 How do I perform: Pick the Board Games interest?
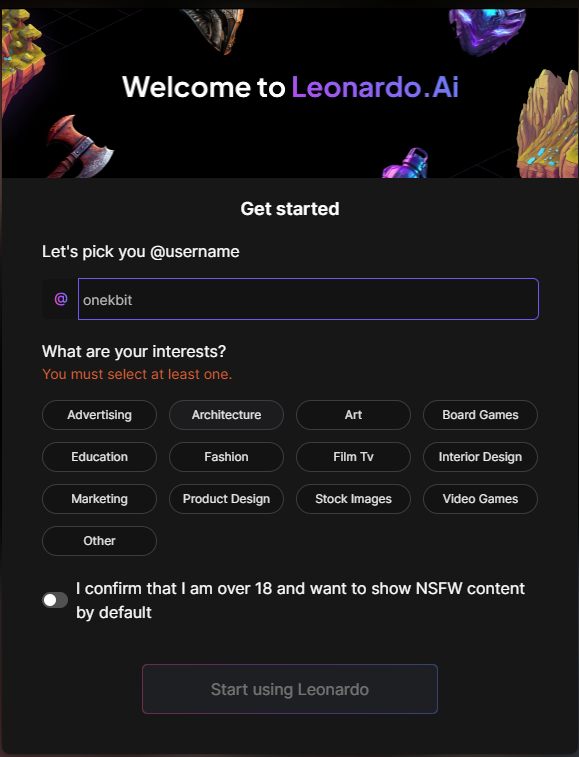(x=480, y=415)
